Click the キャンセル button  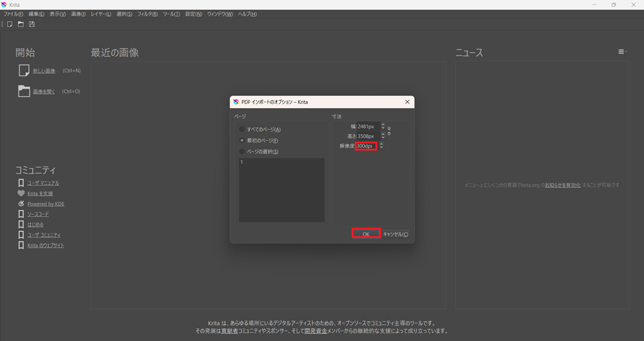click(396, 234)
